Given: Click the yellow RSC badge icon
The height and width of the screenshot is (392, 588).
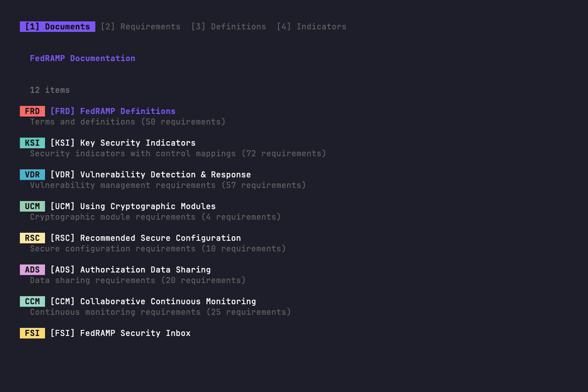Looking at the screenshot, I should pyautogui.click(x=32, y=238).
